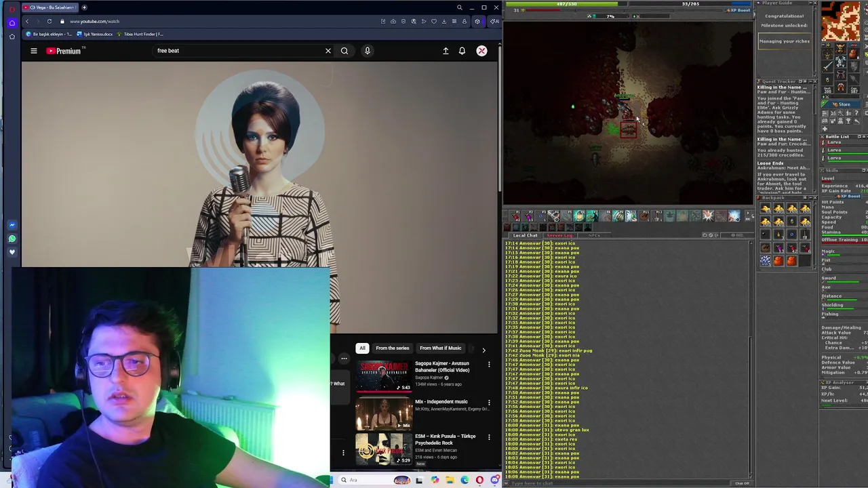
Task: Select the 'All' filter chip
Action: pos(362,348)
